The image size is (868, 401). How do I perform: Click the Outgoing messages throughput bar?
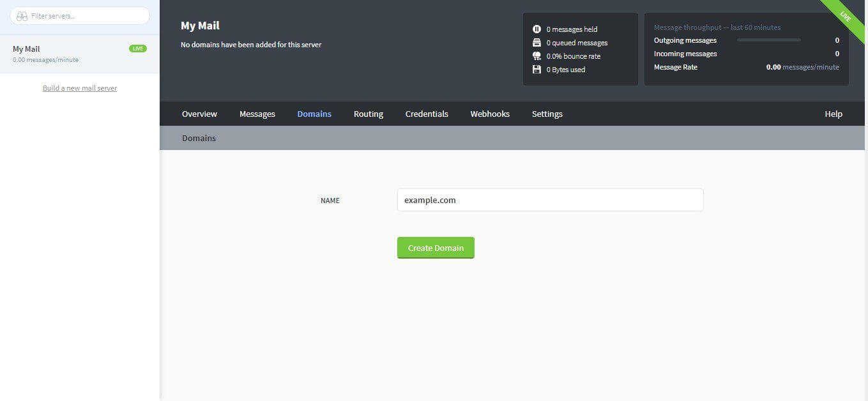(768, 40)
